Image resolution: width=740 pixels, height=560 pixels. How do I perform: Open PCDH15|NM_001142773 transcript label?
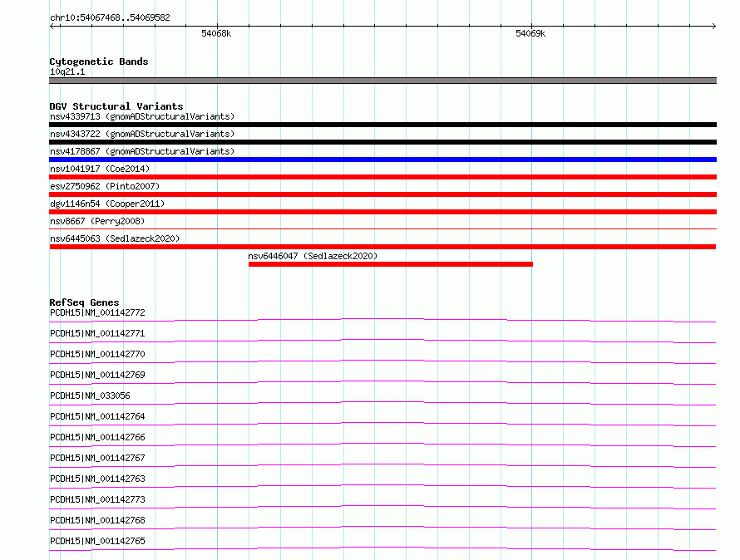(97, 499)
